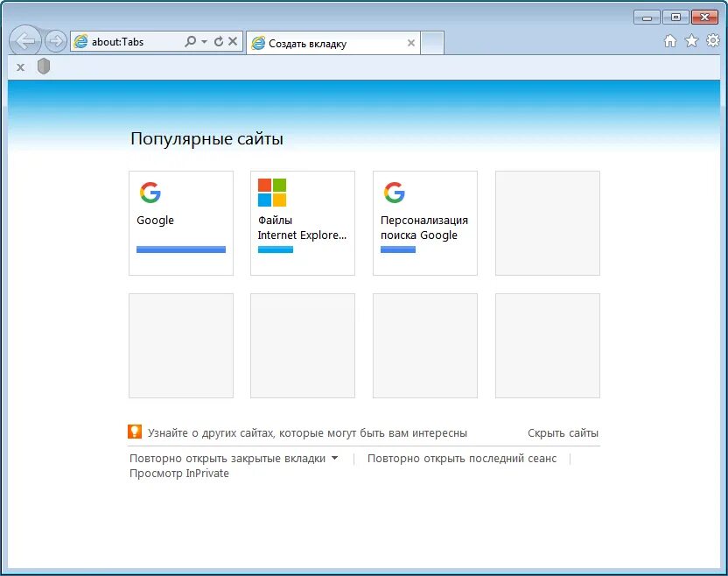The image size is (728, 576).
Task: Close the Internet Explorer window
Action: point(704,18)
